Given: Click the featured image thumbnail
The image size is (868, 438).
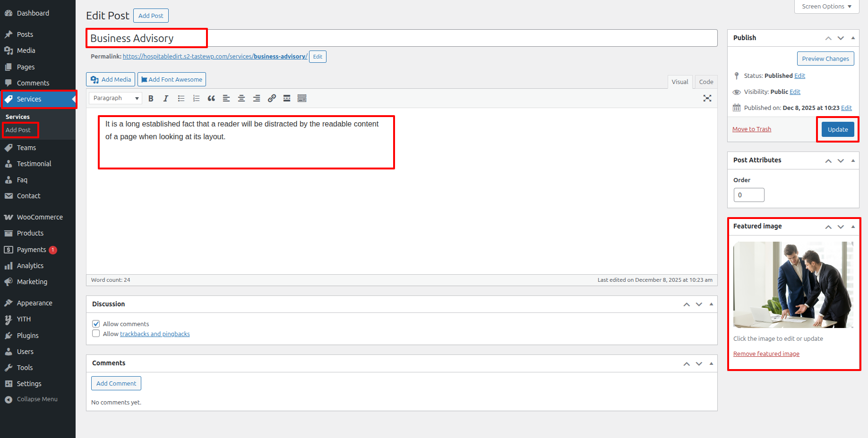Looking at the screenshot, I should (x=793, y=285).
